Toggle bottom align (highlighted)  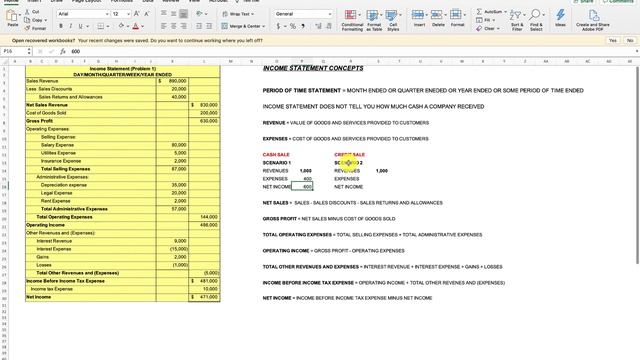[x=183, y=14]
